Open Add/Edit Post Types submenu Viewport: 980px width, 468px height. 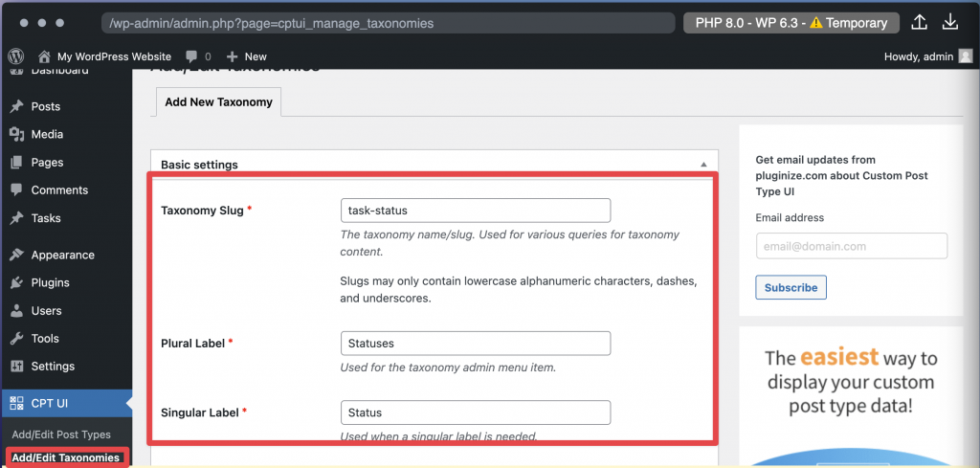click(61, 435)
